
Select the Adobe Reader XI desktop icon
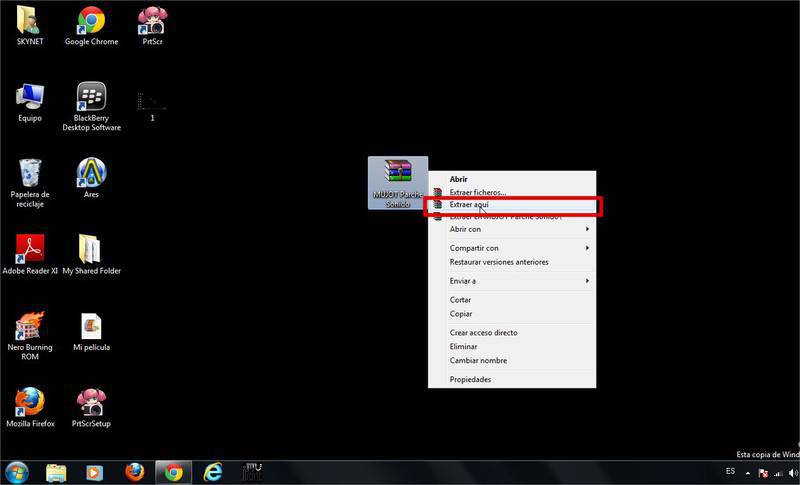(30, 248)
